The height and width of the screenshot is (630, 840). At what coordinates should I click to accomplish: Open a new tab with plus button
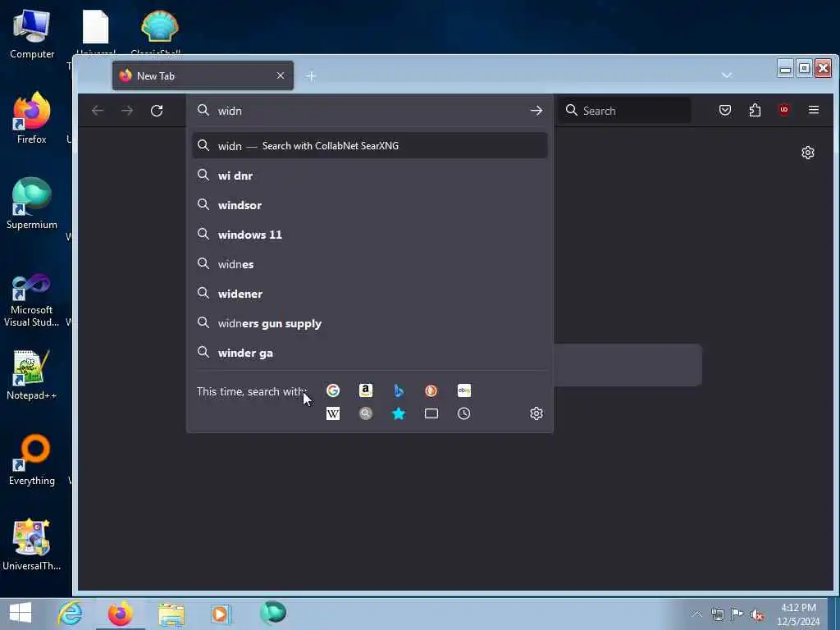tap(311, 76)
